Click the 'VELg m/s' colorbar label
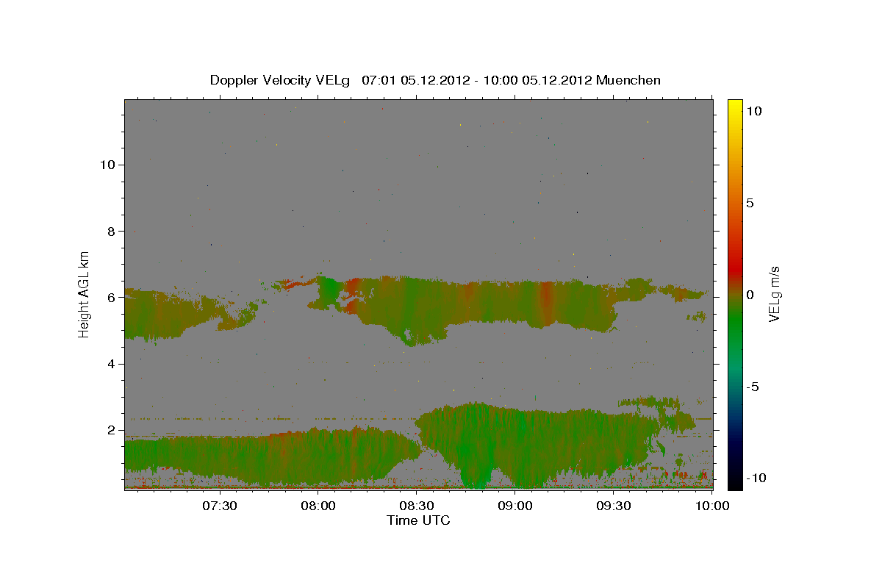The width and height of the screenshot is (882, 588). (774, 293)
